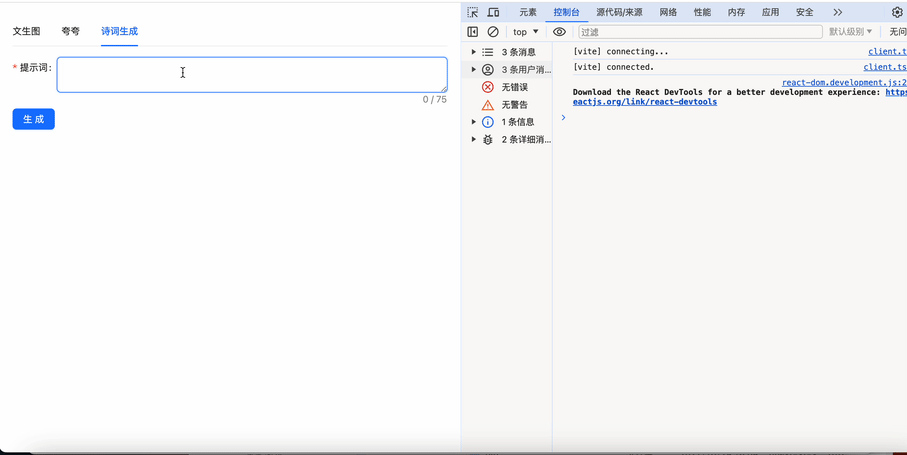Open the first client.ts source link
This screenshot has width=907, height=455.
tap(887, 51)
